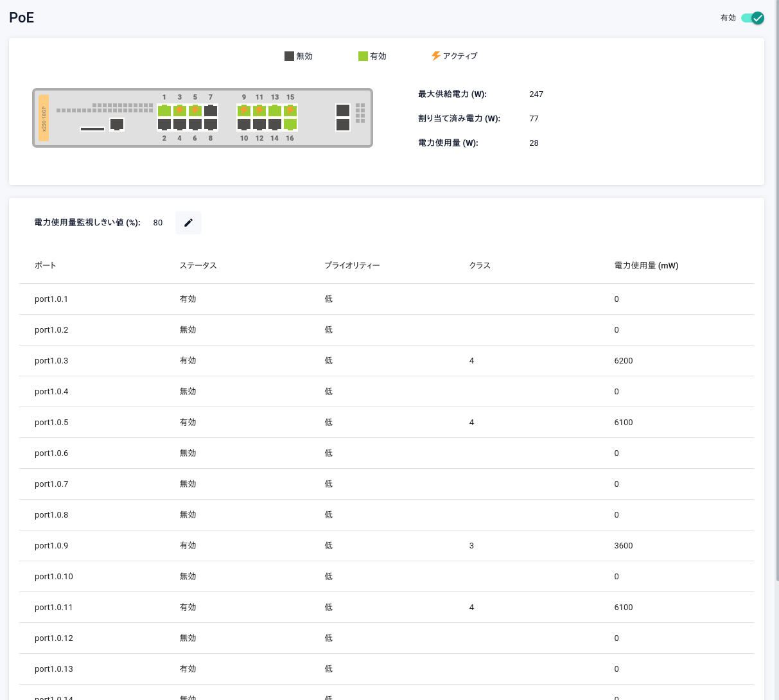Click the dark gray 無効 legend swatch
This screenshot has width=779, height=700.
tap(289, 57)
